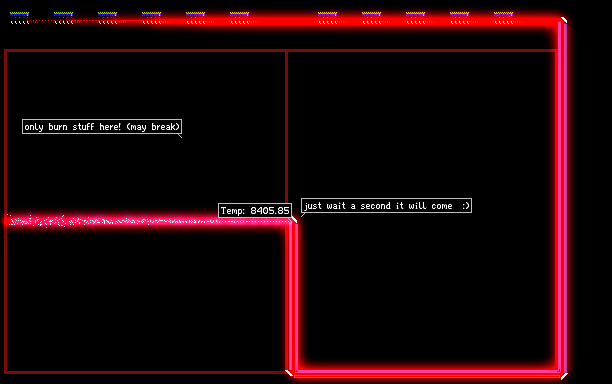This screenshot has height=384, width=612.
Task: Select the third laser emitter module in the top row
Action: 108,18
